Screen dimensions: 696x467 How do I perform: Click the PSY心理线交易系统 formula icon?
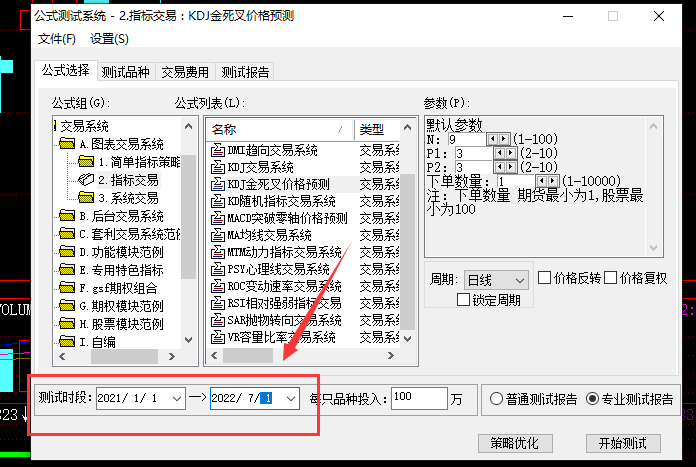point(218,269)
